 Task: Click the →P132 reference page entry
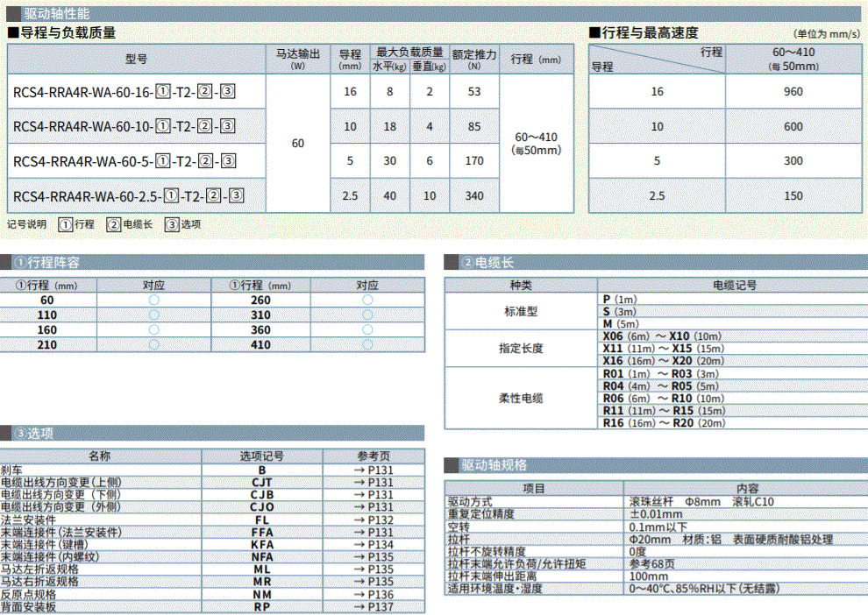[374, 520]
